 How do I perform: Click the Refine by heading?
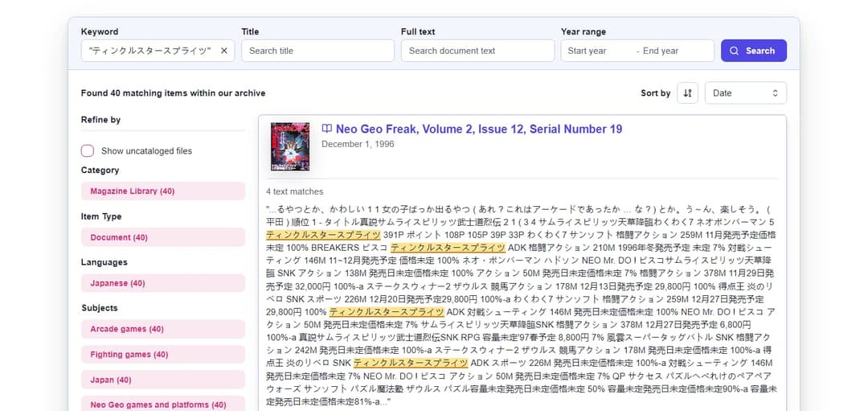pyautogui.click(x=100, y=120)
